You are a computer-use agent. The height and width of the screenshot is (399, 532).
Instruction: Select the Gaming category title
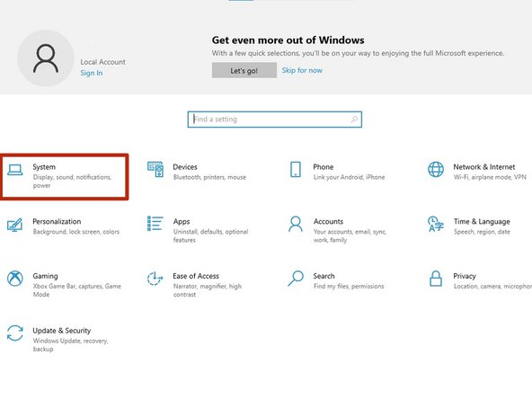pyautogui.click(x=45, y=276)
